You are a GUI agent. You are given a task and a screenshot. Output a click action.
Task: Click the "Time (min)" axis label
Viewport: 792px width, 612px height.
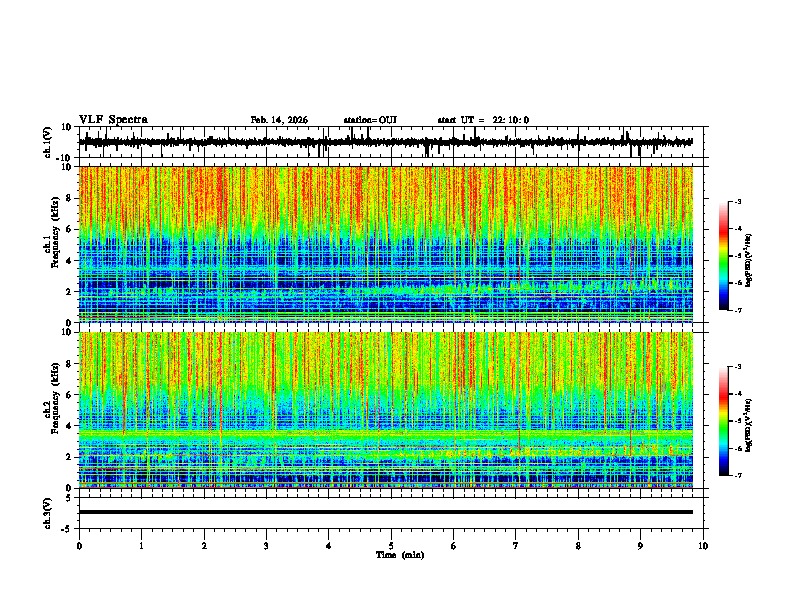(x=400, y=555)
